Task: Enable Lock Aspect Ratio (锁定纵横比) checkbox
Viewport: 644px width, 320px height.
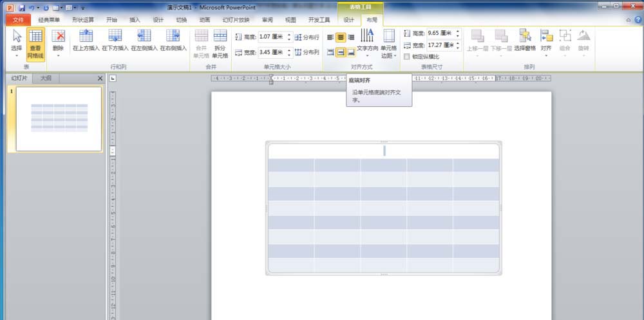Action: coord(406,57)
